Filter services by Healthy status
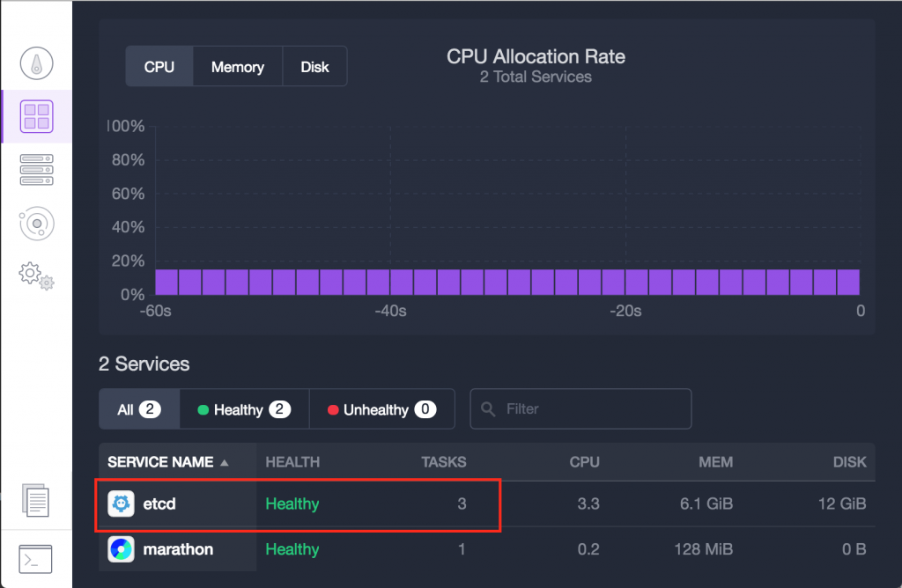The width and height of the screenshot is (902, 588). 245,409
